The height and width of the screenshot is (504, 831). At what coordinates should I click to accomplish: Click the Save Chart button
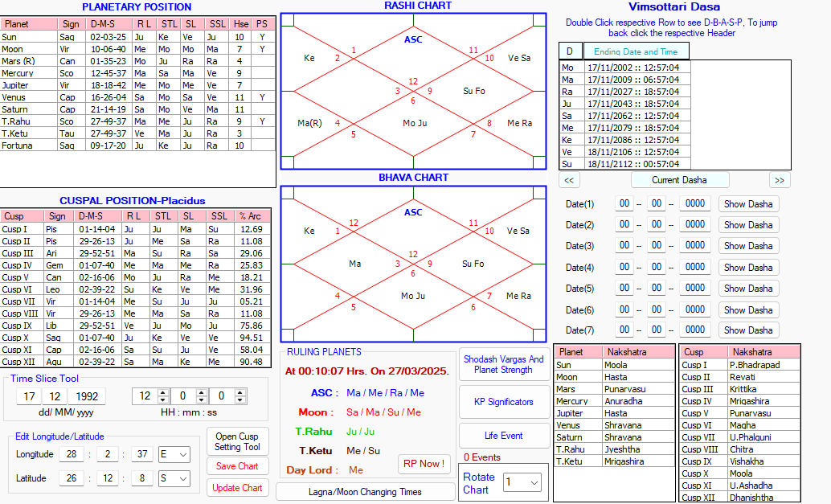coord(237,466)
